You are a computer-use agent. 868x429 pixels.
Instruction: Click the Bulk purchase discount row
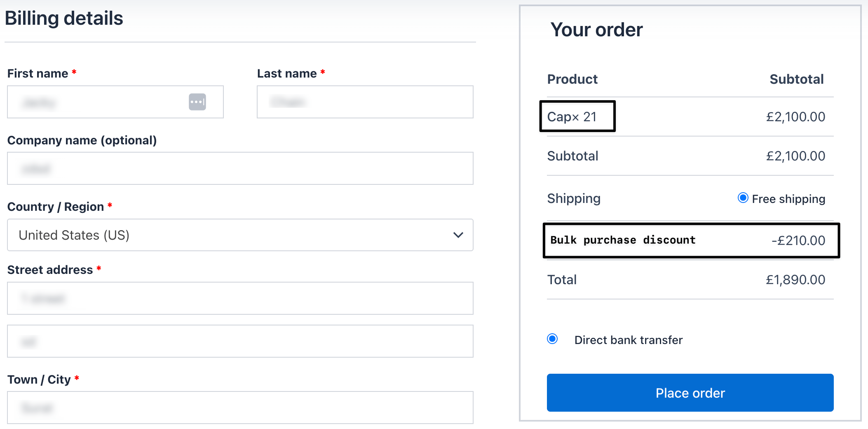[623, 240]
